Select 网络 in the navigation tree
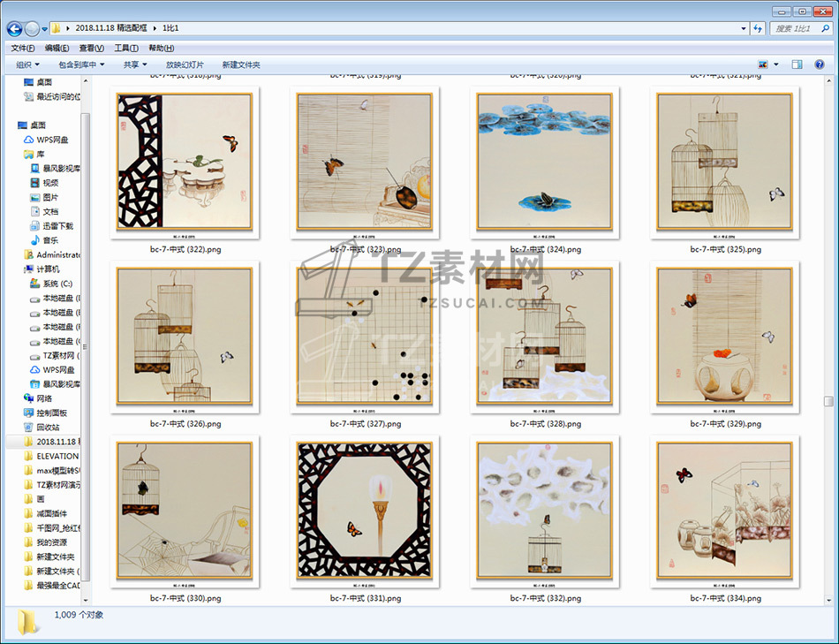Screen dimensions: 839x644 [38, 398]
